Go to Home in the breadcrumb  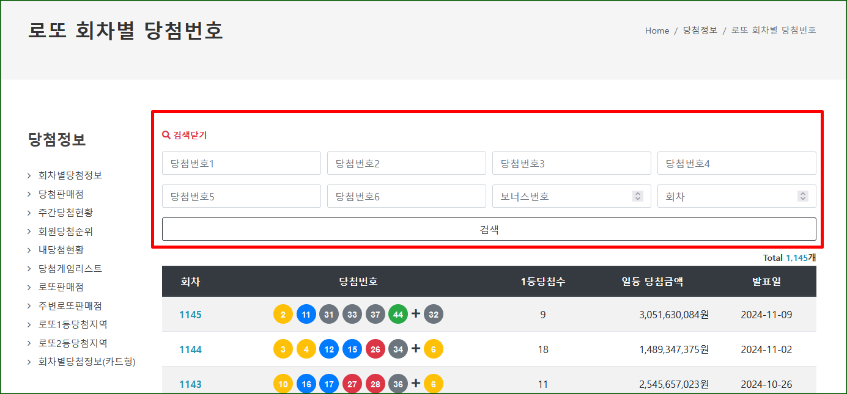[x=657, y=31]
